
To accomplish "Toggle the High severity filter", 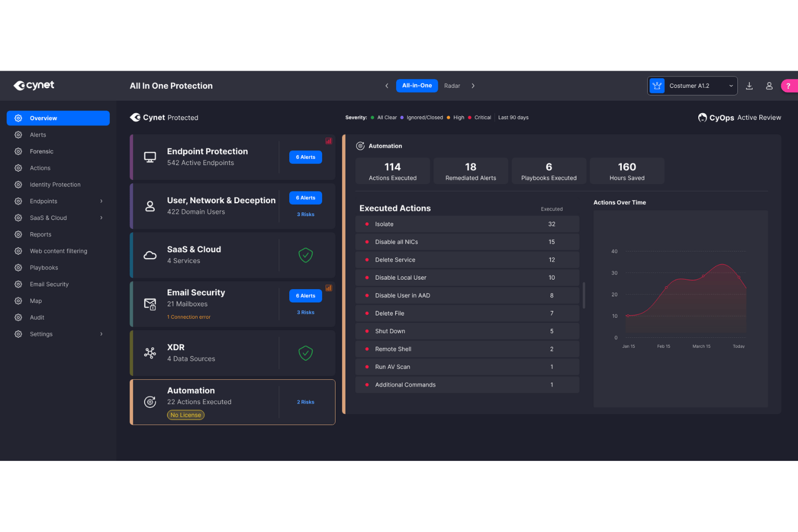I will tap(456, 118).
